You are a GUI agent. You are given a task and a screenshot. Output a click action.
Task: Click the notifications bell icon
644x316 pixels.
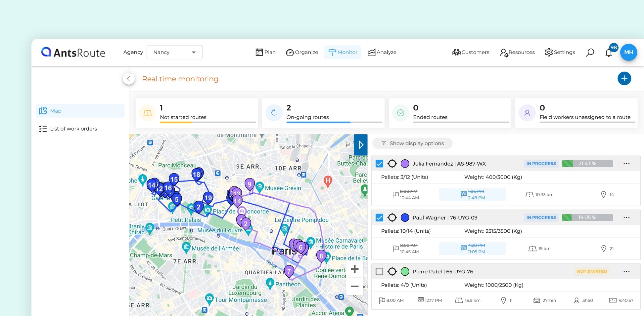pos(608,53)
